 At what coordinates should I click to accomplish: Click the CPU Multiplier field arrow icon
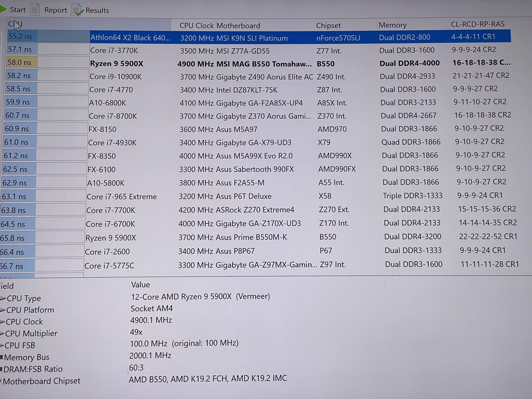2,334
